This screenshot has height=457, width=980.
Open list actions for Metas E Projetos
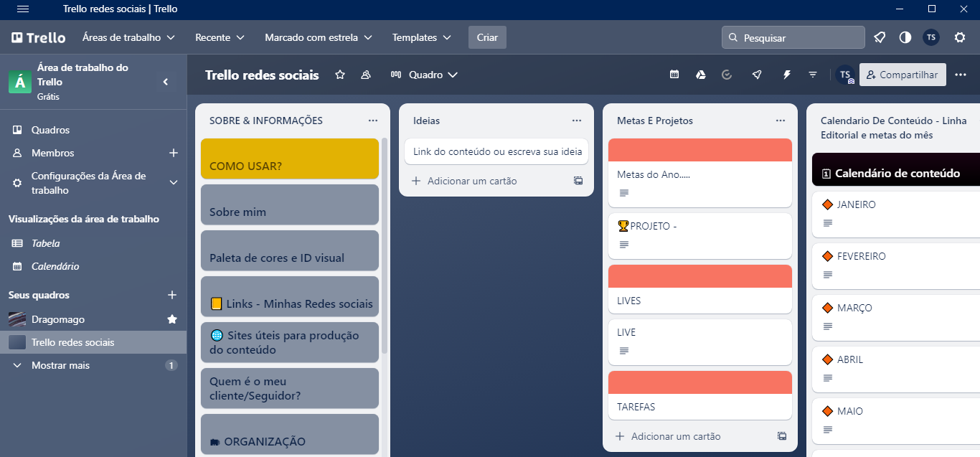coord(781,121)
